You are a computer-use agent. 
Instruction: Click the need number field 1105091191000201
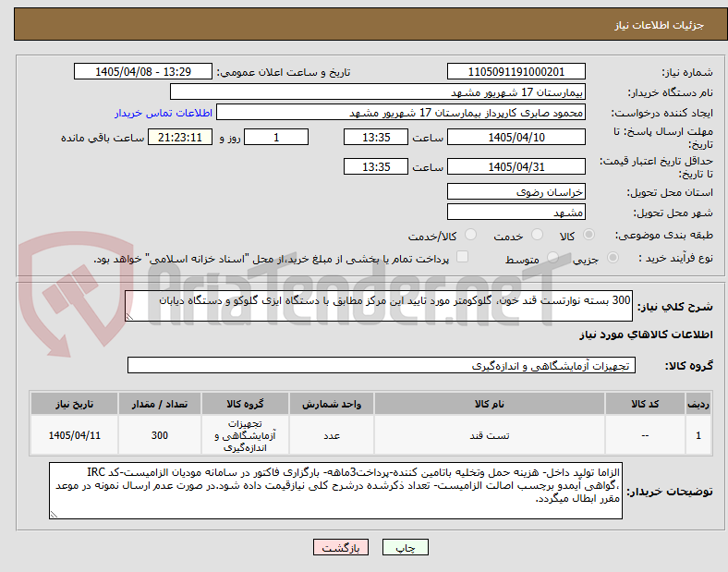pyautogui.click(x=516, y=72)
